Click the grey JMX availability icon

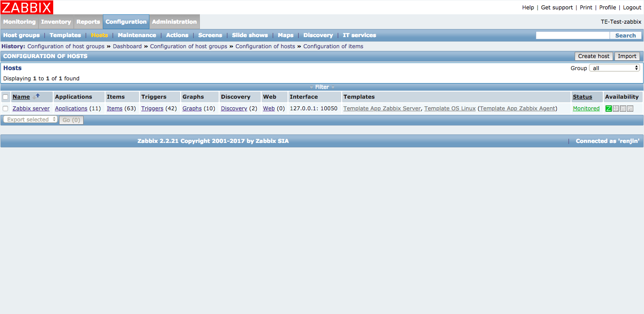click(x=623, y=109)
